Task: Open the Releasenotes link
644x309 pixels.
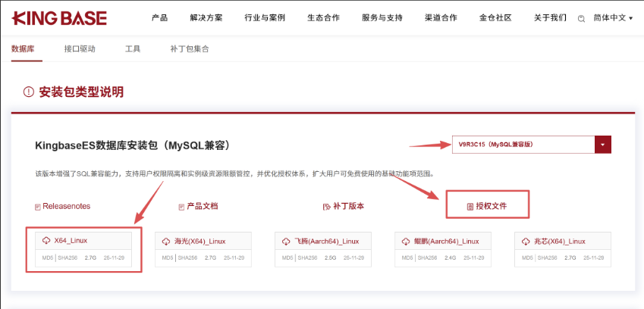Action: (x=67, y=206)
